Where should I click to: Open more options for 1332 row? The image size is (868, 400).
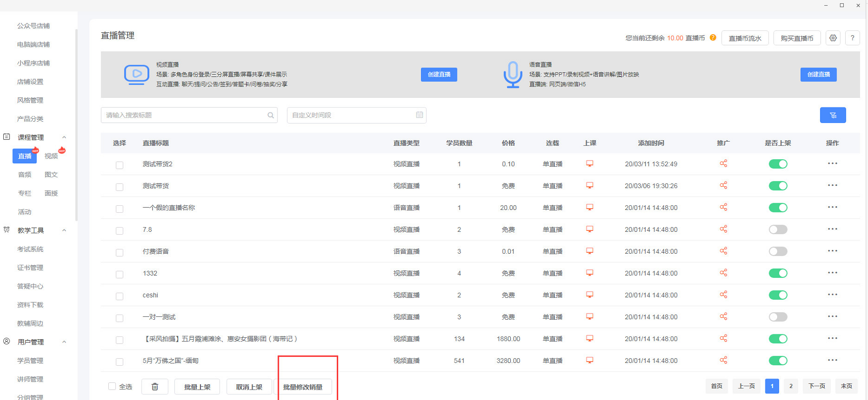[832, 273]
